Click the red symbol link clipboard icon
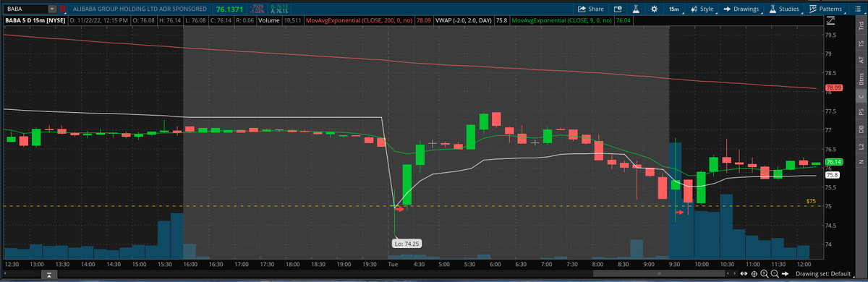 [x=64, y=9]
